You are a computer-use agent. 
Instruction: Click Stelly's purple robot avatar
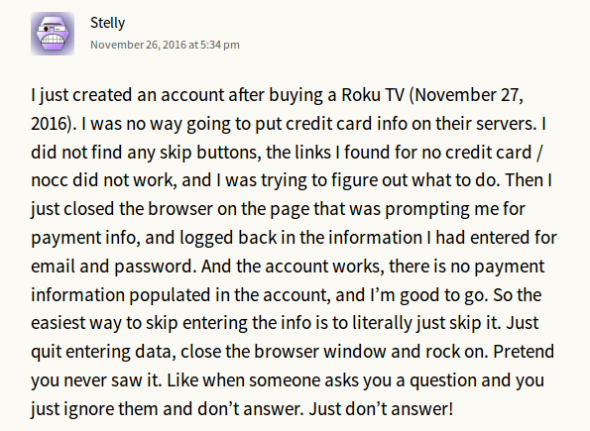52,34
